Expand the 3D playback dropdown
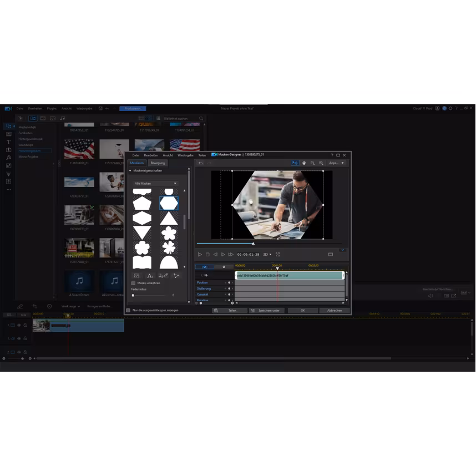The height and width of the screenshot is (476, 476). [270, 255]
